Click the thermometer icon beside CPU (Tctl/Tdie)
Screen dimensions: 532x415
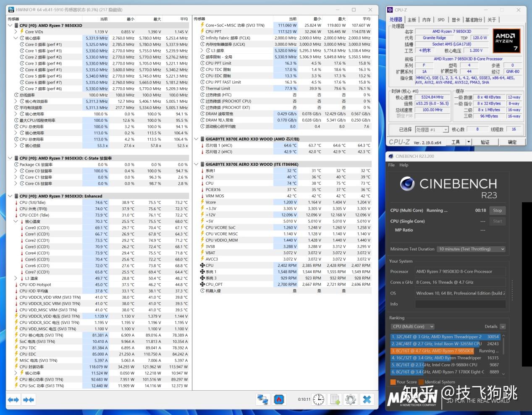click(x=16, y=202)
